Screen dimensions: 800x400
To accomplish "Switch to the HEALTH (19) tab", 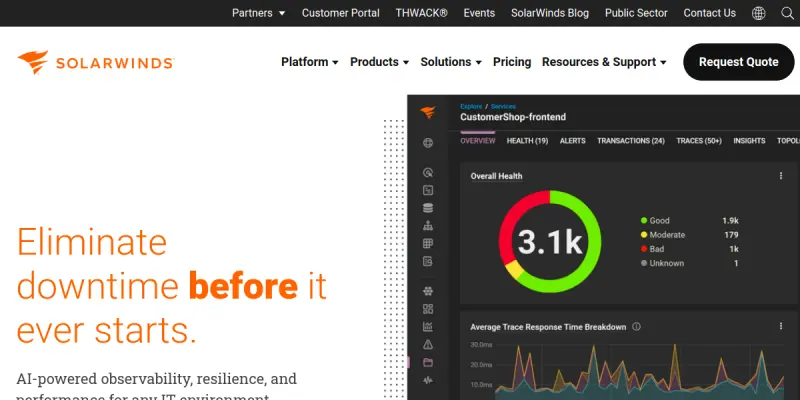I will (x=527, y=141).
